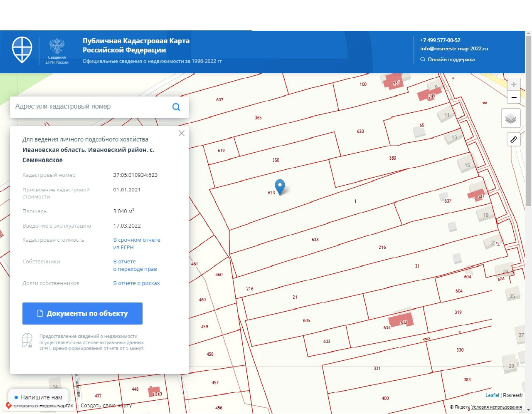Click parcel label 319 on map

click(458, 312)
